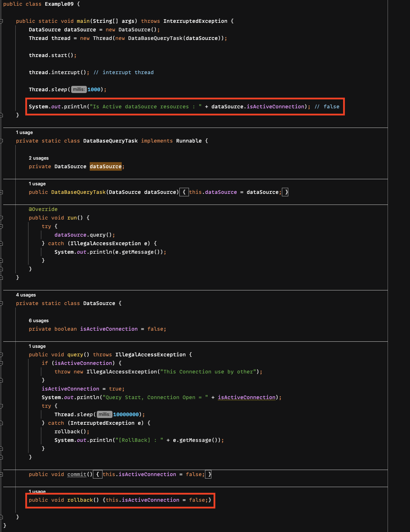Place cursor on thread.start(); line

click(x=53, y=55)
